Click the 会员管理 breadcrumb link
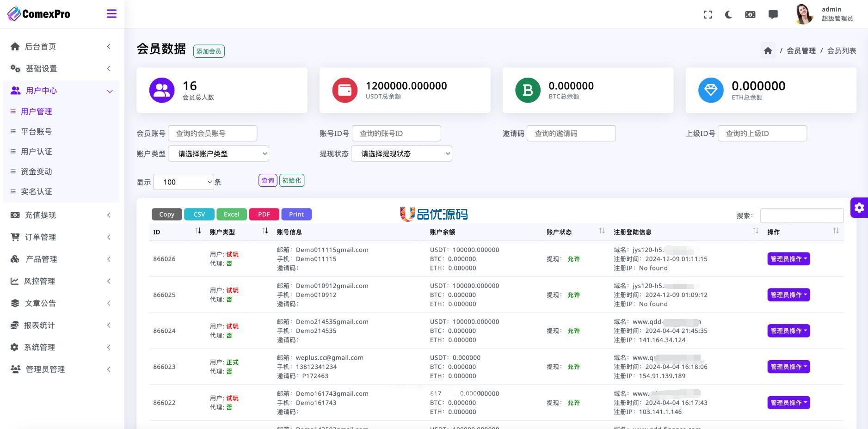This screenshot has width=868, height=429. pyautogui.click(x=801, y=51)
